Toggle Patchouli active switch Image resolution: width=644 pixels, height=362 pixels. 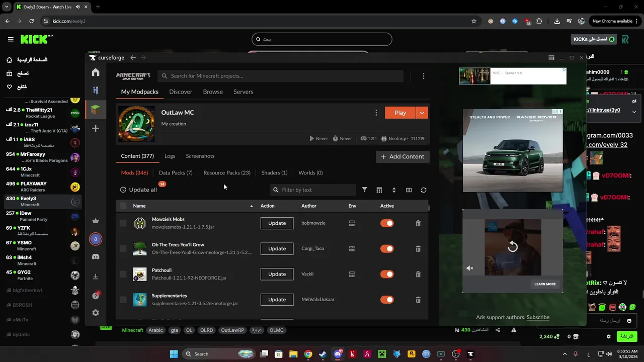point(387,274)
